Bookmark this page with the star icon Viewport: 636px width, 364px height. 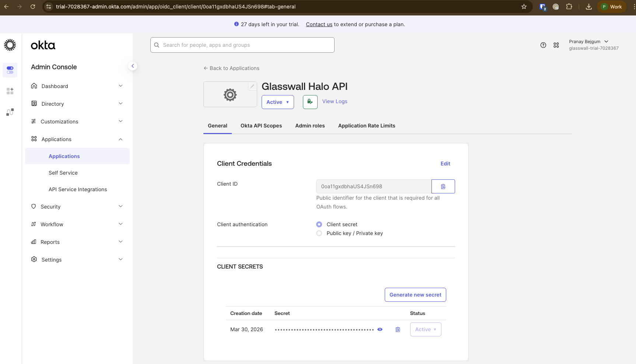[x=524, y=7]
